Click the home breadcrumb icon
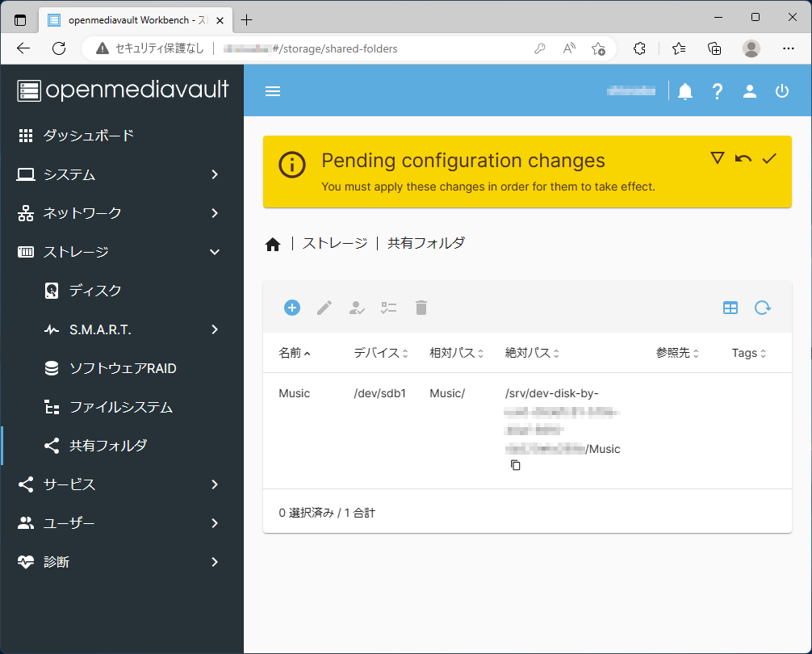812x654 pixels. tap(273, 244)
